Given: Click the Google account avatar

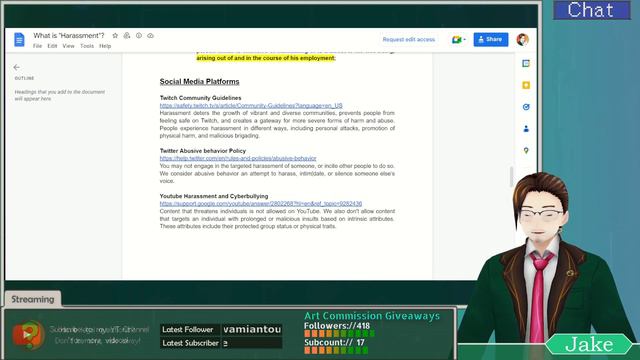Looking at the screenshot, I should pyautogui.click(x=522, y=40).
